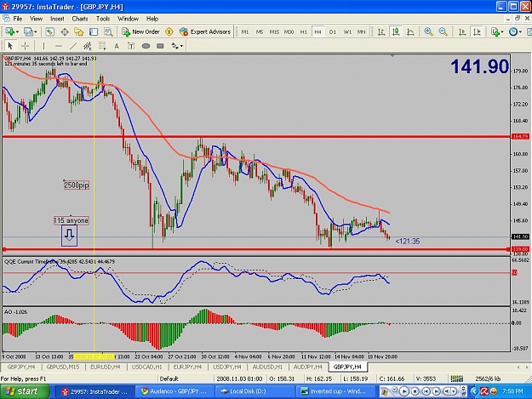Select the H4 timeframe button
Screen dimensions: 532x399
click(317, 31)
